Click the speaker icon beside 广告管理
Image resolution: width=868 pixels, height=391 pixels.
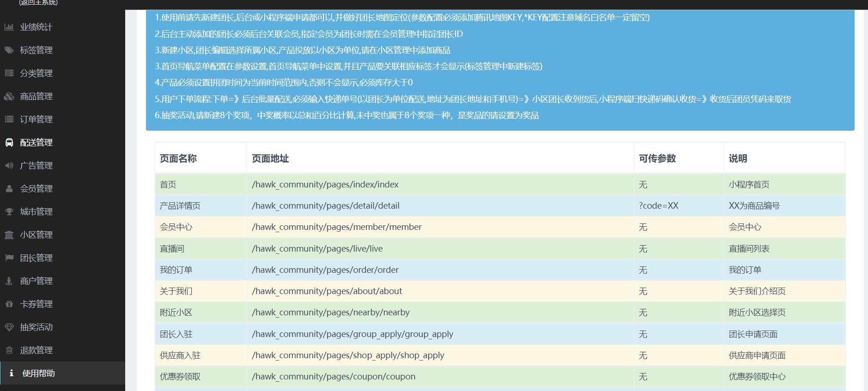coord(9,166)
